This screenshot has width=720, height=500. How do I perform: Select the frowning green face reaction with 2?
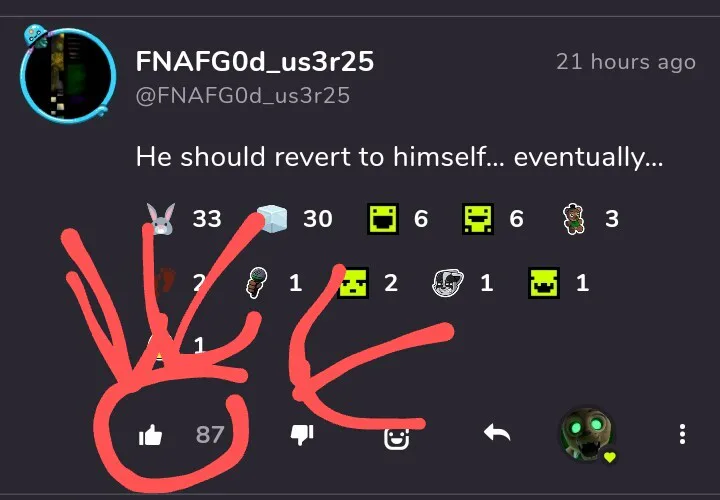(353, 282)
